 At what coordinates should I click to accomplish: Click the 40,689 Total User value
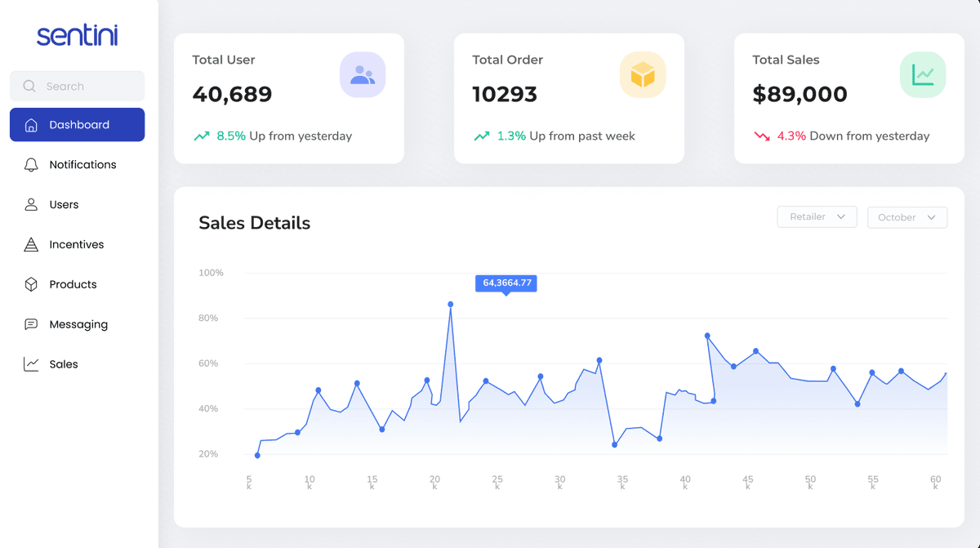(232, 95)
